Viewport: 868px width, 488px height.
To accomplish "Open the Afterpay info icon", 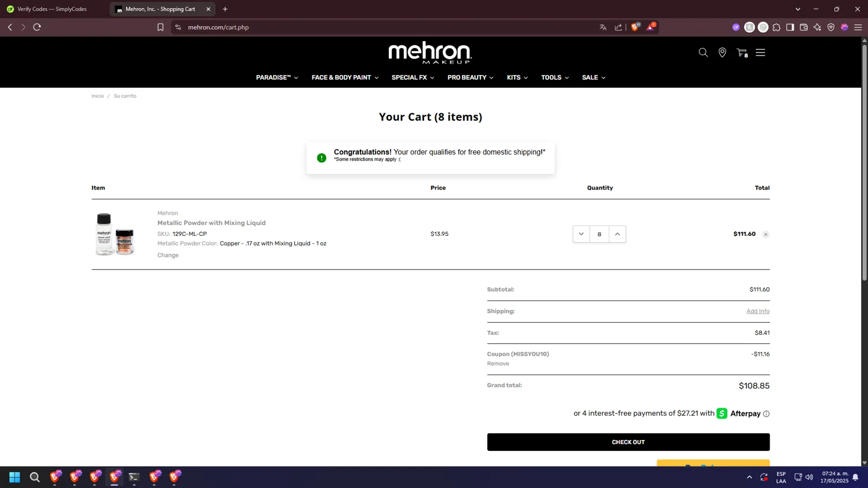I will 766,414.
